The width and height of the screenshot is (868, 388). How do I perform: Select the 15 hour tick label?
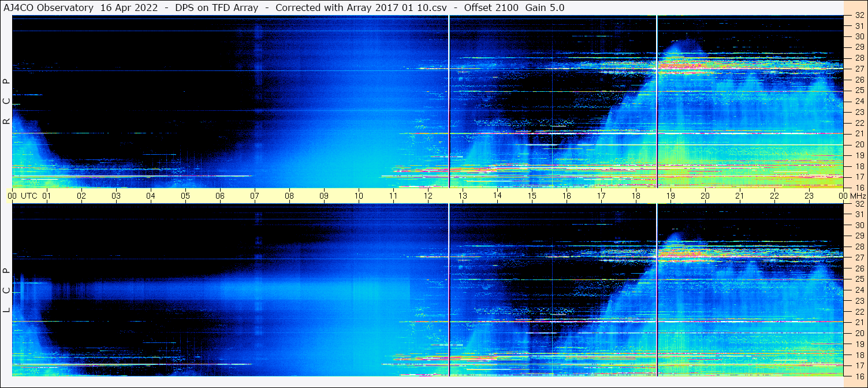[x=532, y=196]
